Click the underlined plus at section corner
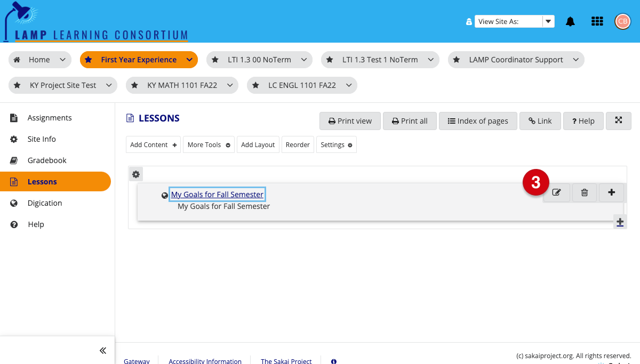 click(x=620, y=222)
